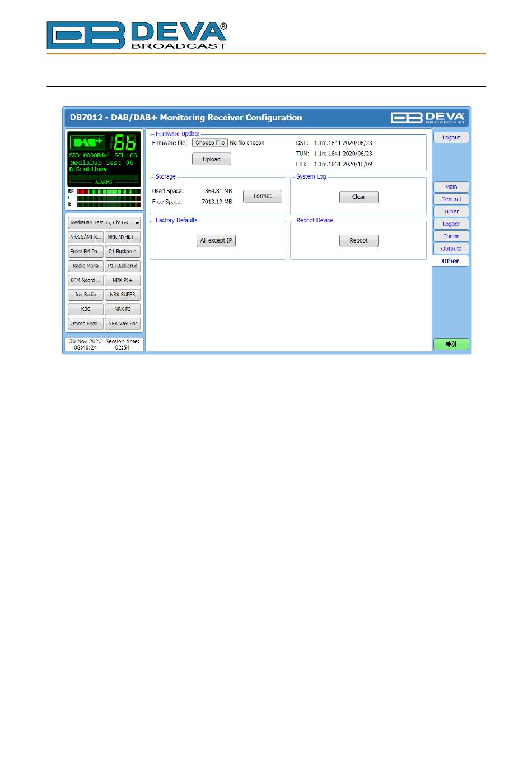Open the Tuner tab
532x758 pixels.
click(451, 212)
